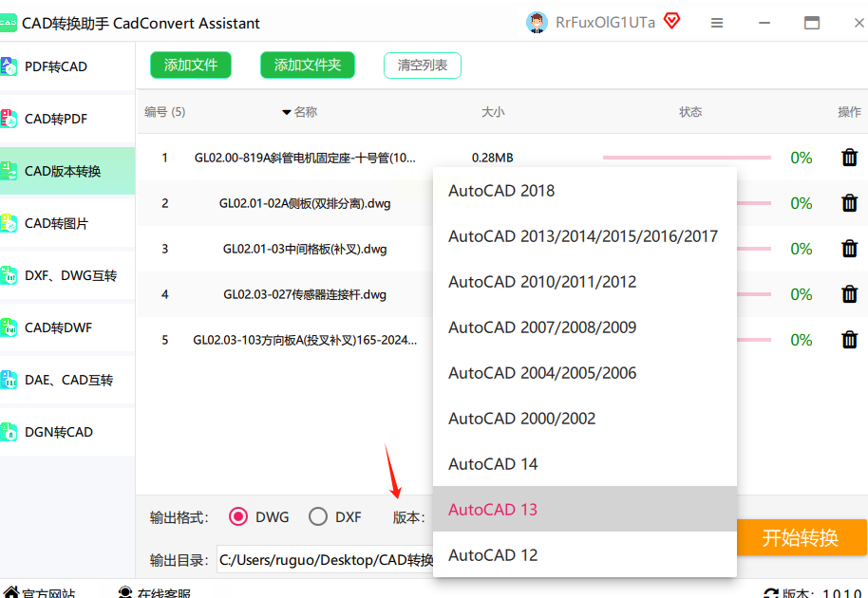Select file GL02.03-103方向板A(投叉补叉)165-2024
This screenshot has width=868, height=598.
click(x=305, y=340)
